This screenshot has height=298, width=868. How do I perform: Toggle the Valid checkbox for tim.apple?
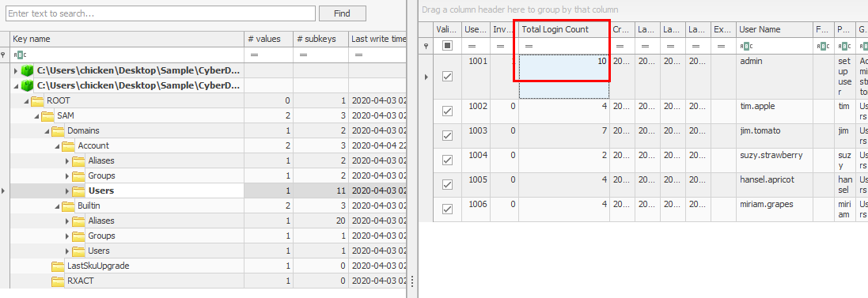pos(447,111)
